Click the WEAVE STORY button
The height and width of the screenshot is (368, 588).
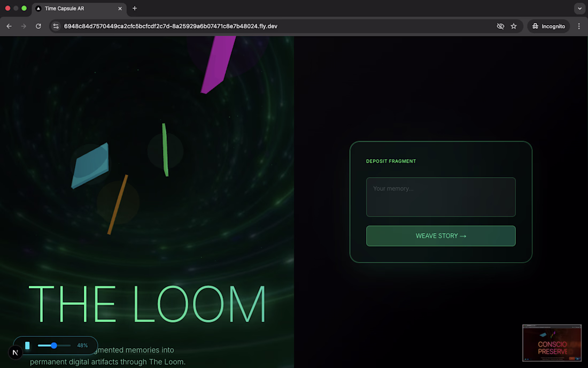440,236
